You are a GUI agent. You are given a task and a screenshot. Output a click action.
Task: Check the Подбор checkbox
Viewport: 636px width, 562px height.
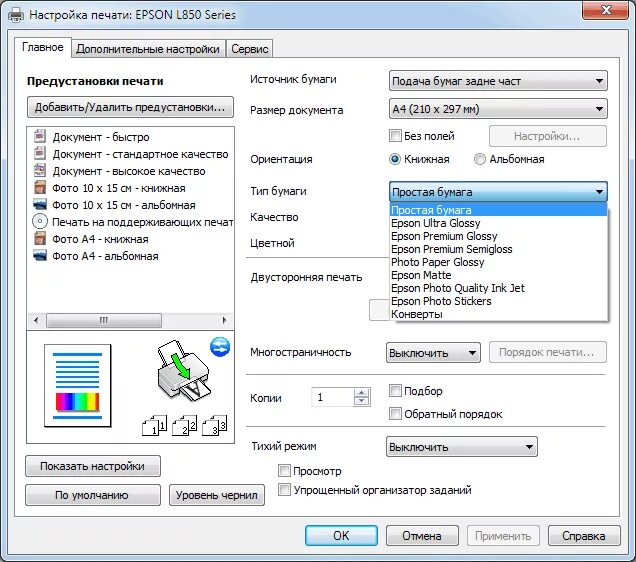coord(395,390)
